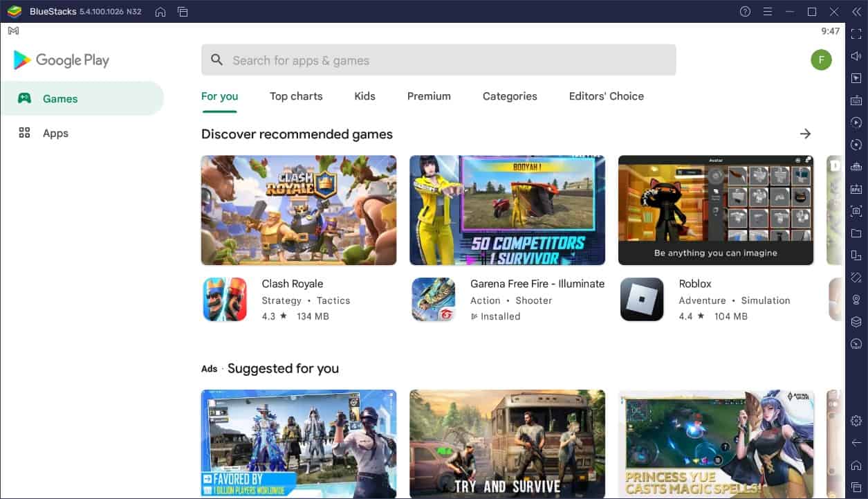Open the Roblox banner image
This screenshot has height=499, width=868.
[x=716, y=210]
